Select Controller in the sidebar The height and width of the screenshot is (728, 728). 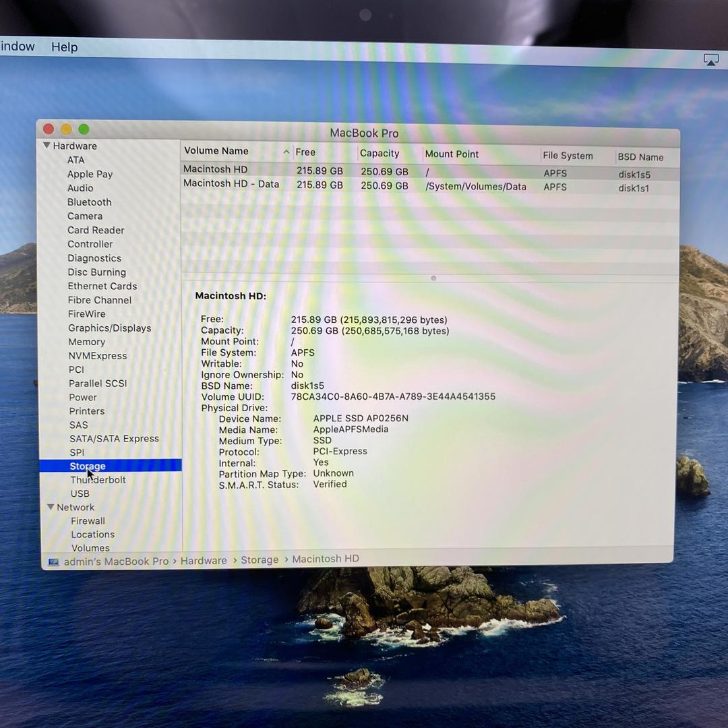(x=90, y=244)
